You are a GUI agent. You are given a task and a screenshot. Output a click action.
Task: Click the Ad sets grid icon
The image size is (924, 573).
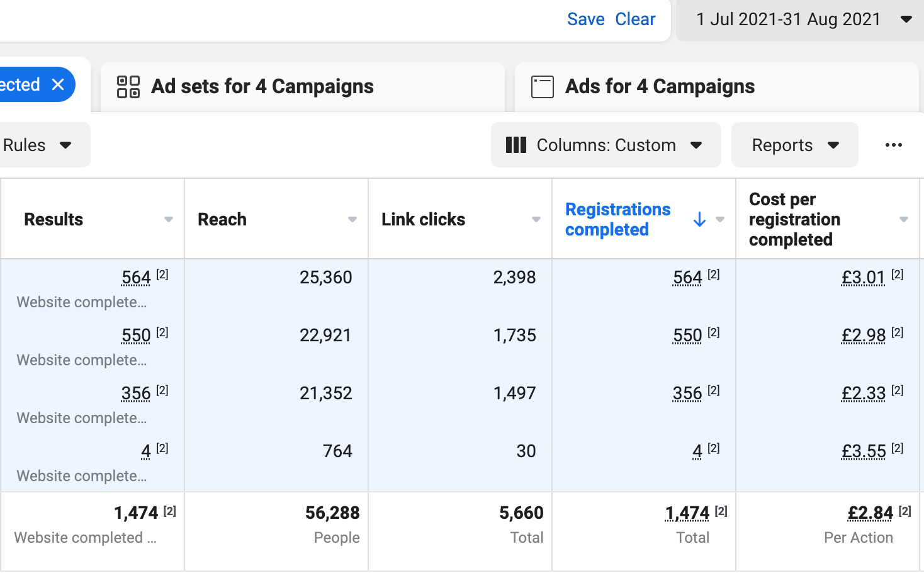[x=128, y=87]
